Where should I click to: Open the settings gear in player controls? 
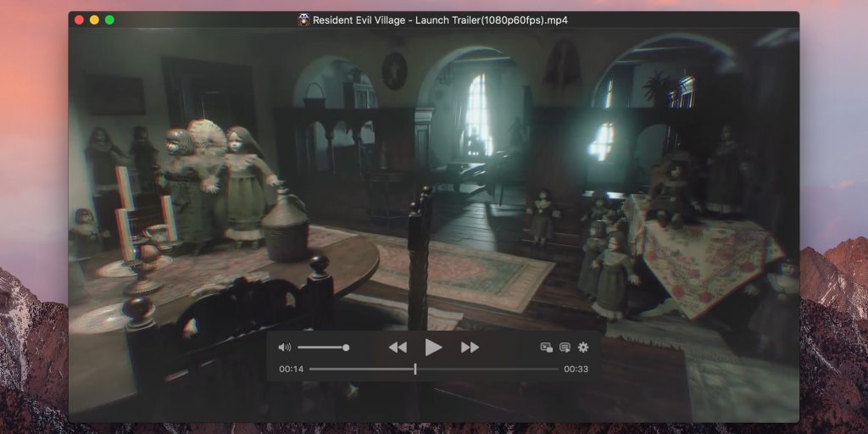point(583,348)
